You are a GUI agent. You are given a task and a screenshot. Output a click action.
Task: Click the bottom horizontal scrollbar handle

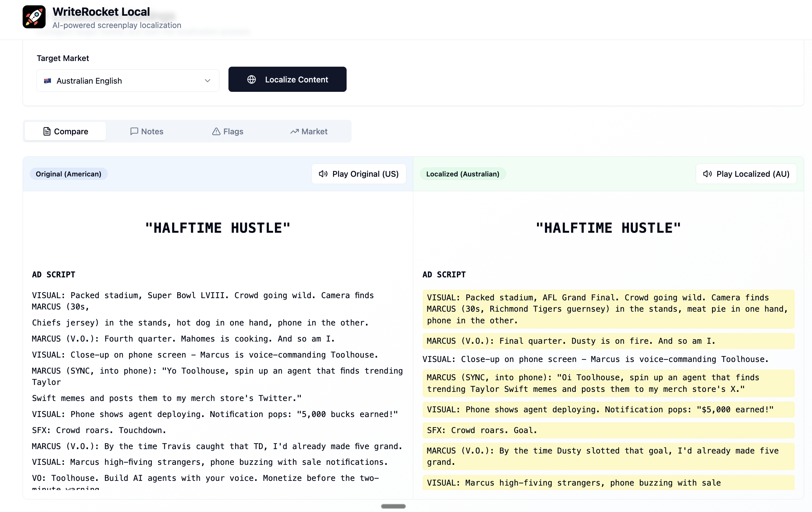click(393, 506)
